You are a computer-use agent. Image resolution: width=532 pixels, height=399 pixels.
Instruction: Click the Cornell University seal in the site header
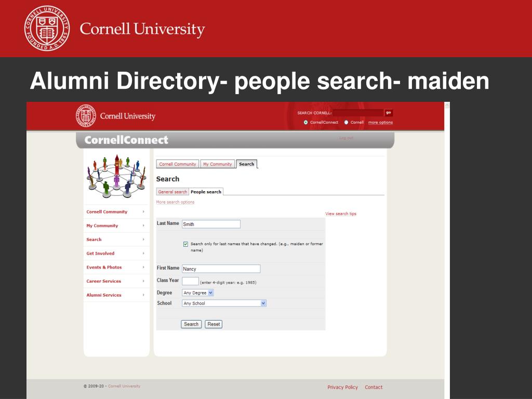click(86, 115)
